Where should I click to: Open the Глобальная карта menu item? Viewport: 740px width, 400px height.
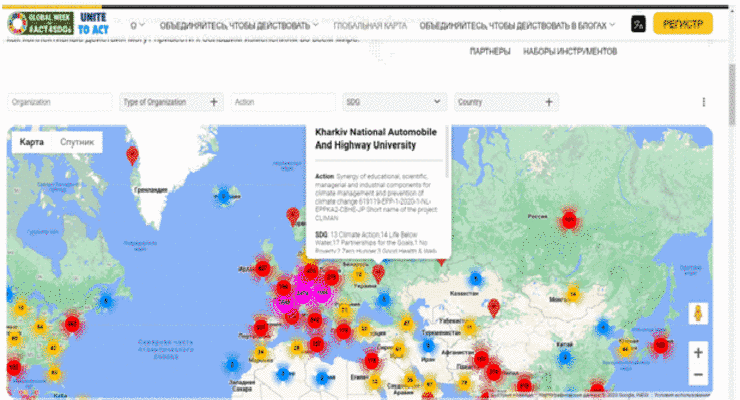coord(372,24)
